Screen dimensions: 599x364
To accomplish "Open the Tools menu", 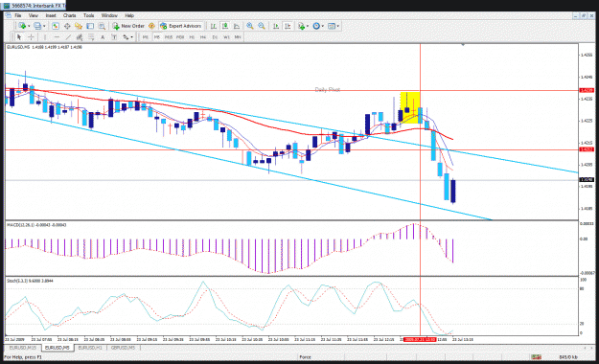I will (x=88, y=15).
